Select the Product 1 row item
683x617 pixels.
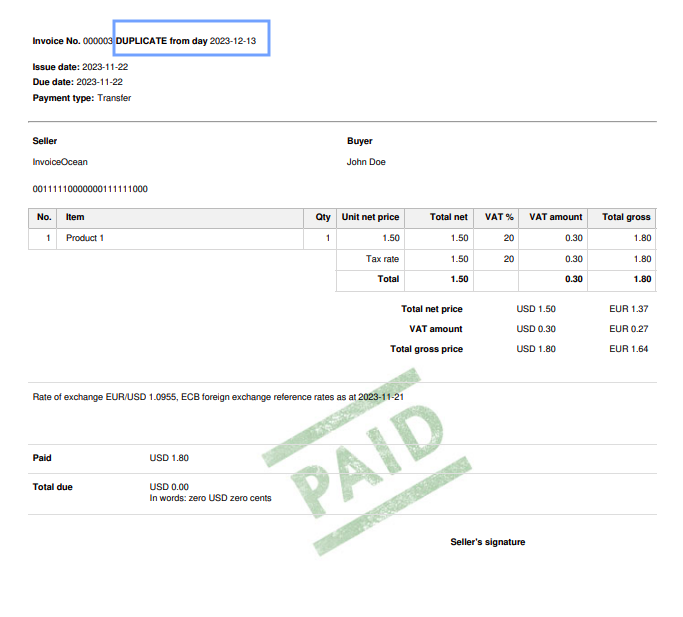click(85, 238)
